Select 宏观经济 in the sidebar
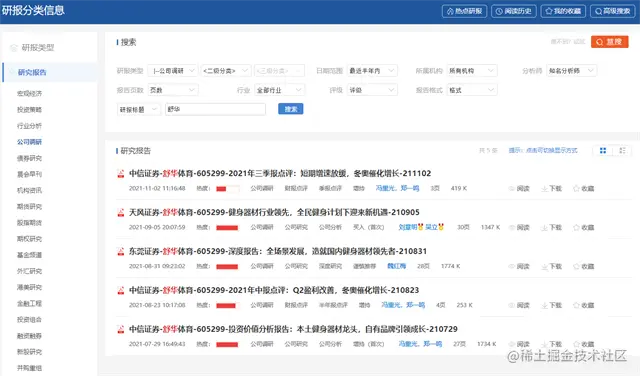The width and height of the screenshot is (640, 376). click(x=29, y=93)
